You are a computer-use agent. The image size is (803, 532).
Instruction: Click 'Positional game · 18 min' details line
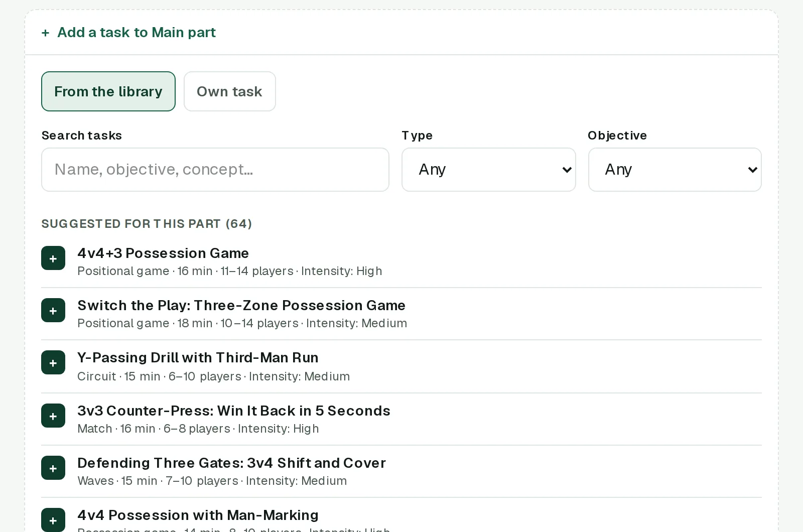coord(242,323)
